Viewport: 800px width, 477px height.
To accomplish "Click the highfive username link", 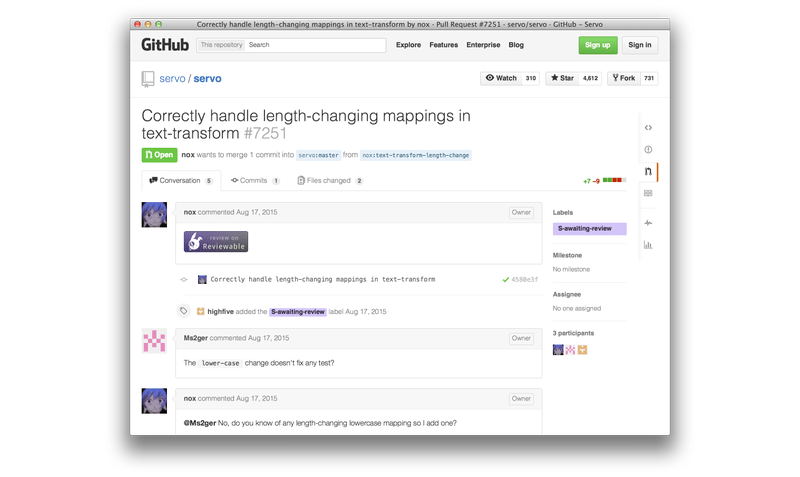I will (x=220, y=312).
